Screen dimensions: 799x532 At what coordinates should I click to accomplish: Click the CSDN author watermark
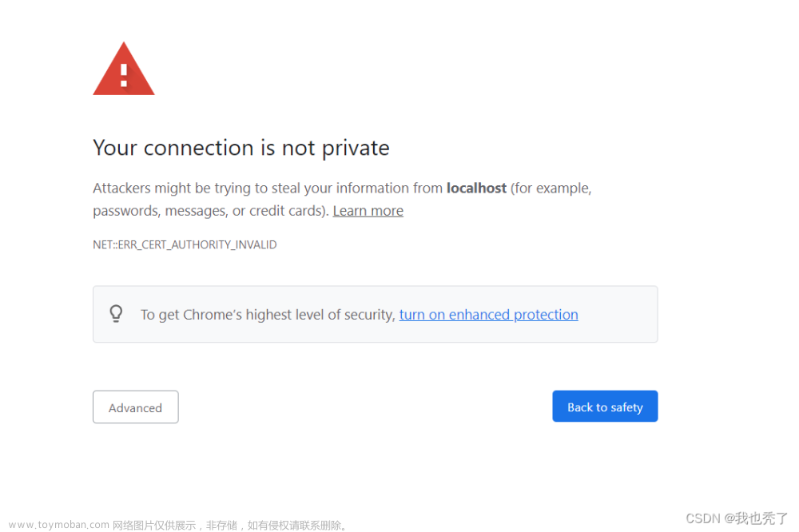[737, 518]
